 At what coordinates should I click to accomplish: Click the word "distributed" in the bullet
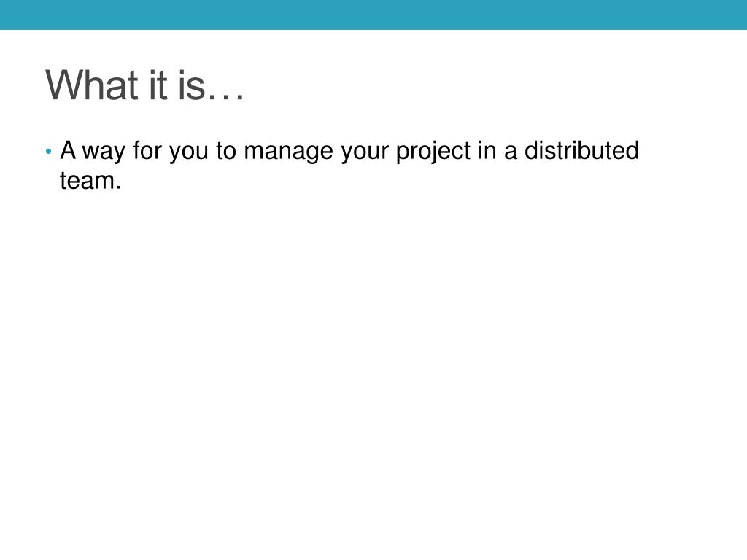click(581, 150)
